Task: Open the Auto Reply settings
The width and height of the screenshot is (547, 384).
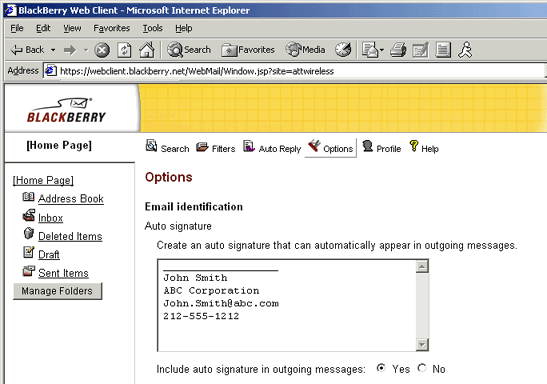Action: 272,148
